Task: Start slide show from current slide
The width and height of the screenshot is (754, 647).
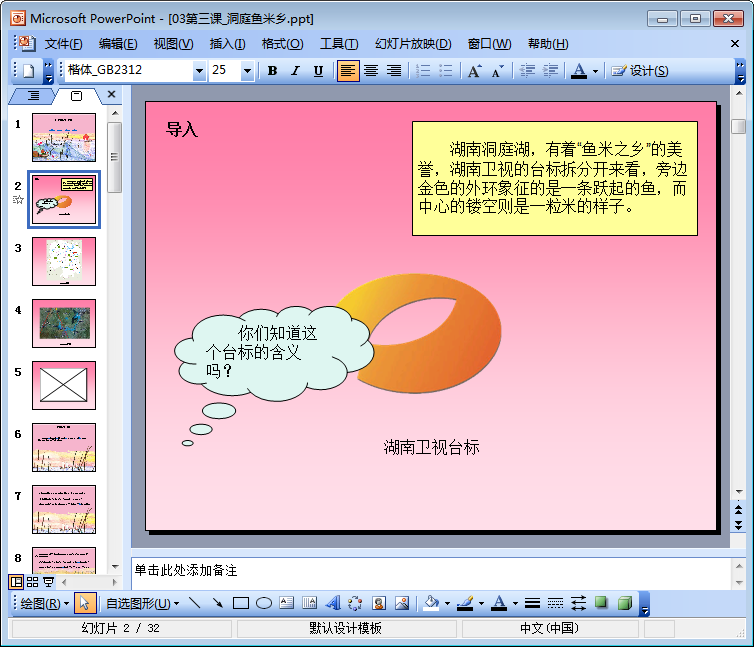Action: (49, 583)
